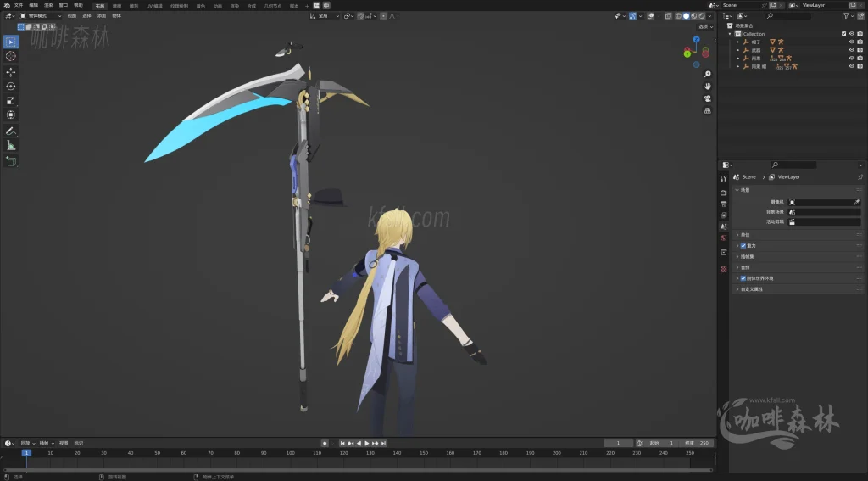Select the Annotate tool
Viewport: 868px width, 481px height.
pyautogui.click(x=10, y=131)
